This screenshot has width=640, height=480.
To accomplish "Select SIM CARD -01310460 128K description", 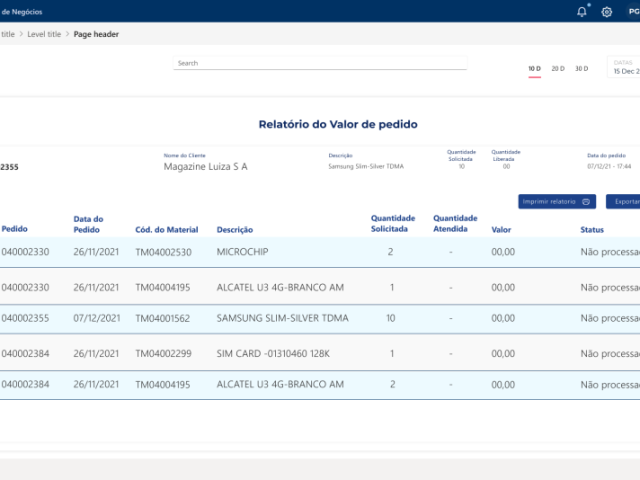I will pyautogui.click(x=273, y=353).
